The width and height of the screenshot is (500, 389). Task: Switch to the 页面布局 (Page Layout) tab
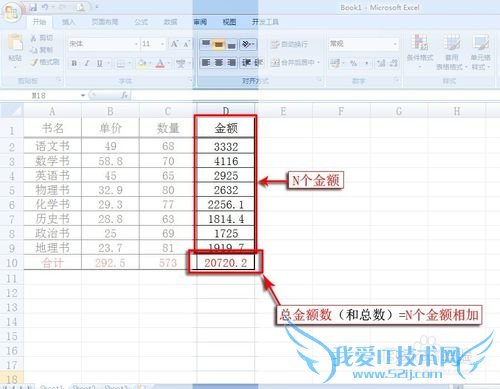pyautogui.click(x=105, y=22)
